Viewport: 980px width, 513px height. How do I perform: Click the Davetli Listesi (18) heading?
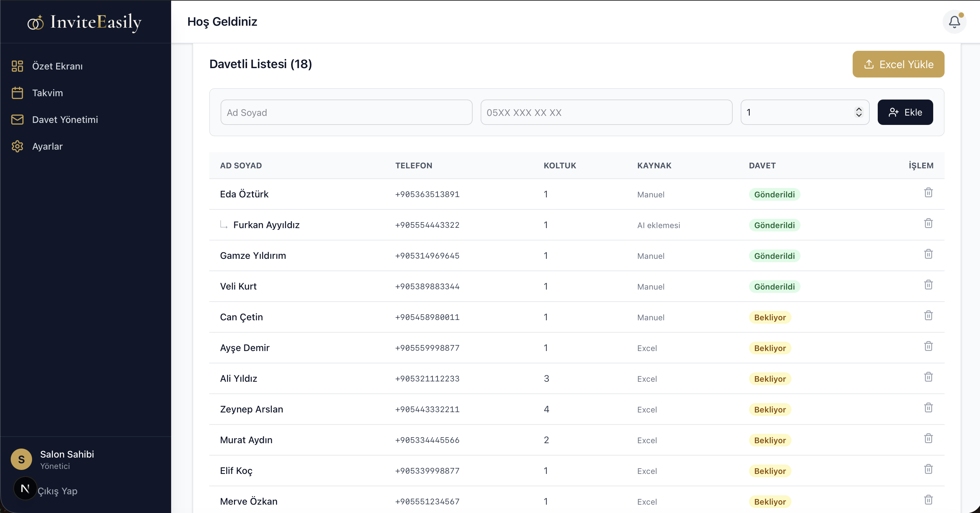click(x=260, y=64)
